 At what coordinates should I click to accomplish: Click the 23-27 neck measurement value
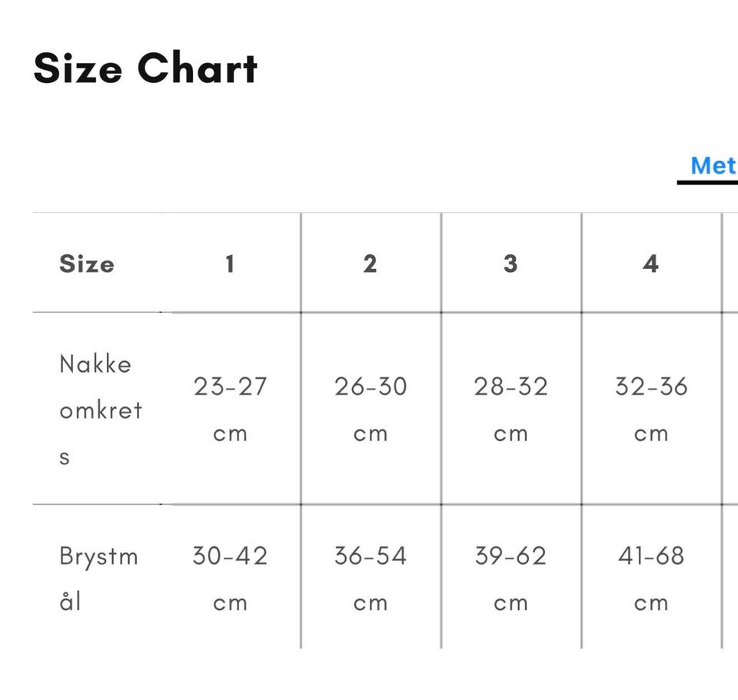click(x=230, y=386)
